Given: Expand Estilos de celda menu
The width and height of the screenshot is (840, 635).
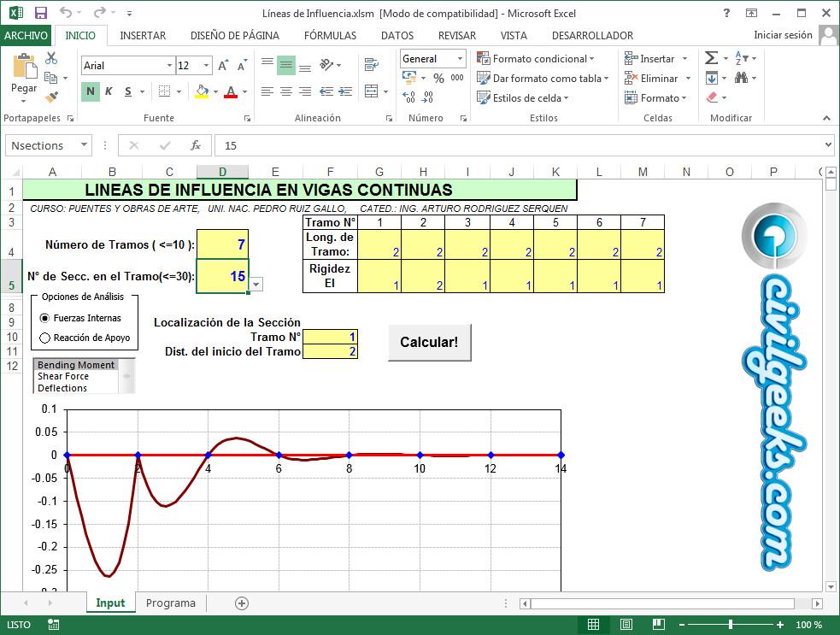Looking at the screenshot, I should coord(522,98).
